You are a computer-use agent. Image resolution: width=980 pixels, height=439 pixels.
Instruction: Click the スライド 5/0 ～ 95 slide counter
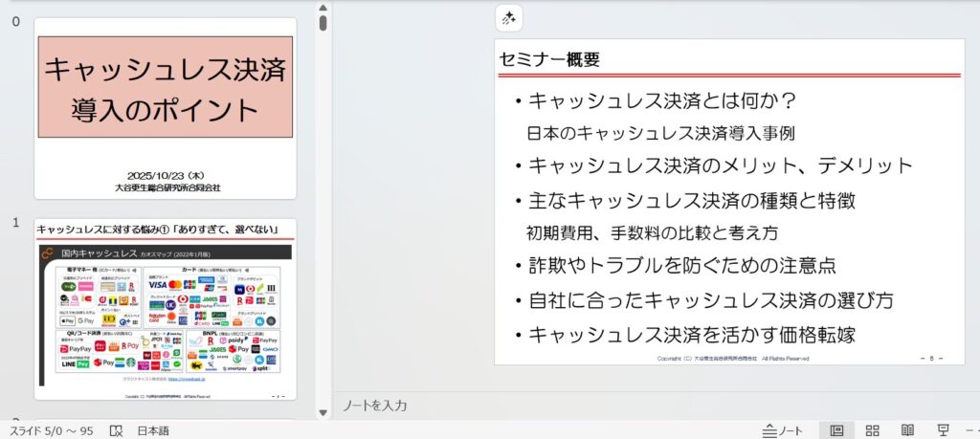tap(51, 430)
